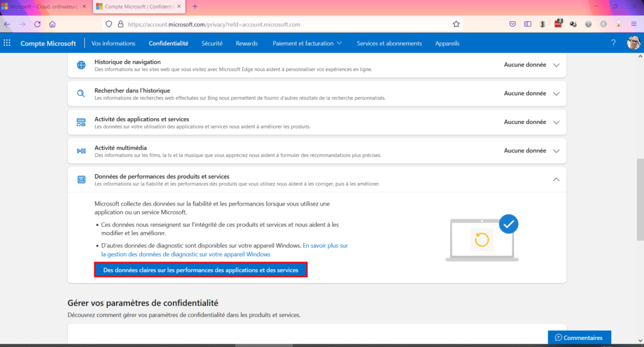The width and height of the screenshot is (644, 347).
Task: Click the browser forward arrow
Action: point(22,25)
